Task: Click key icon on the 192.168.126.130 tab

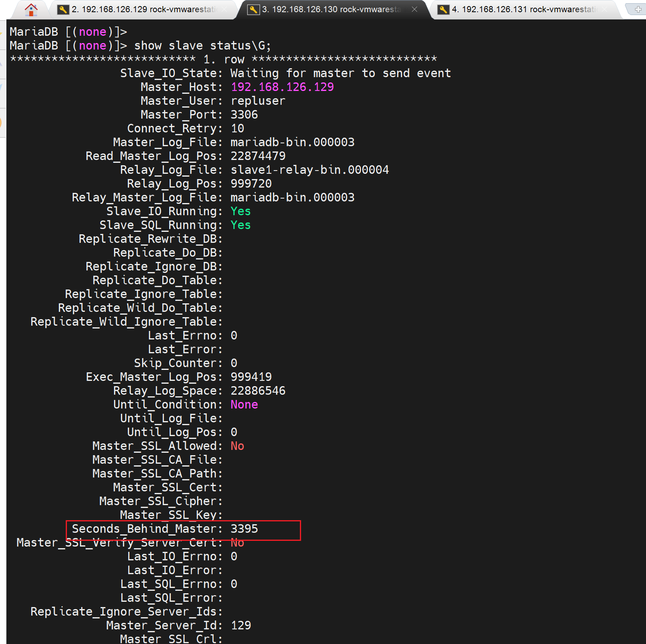Action: (x=253, y=9)
